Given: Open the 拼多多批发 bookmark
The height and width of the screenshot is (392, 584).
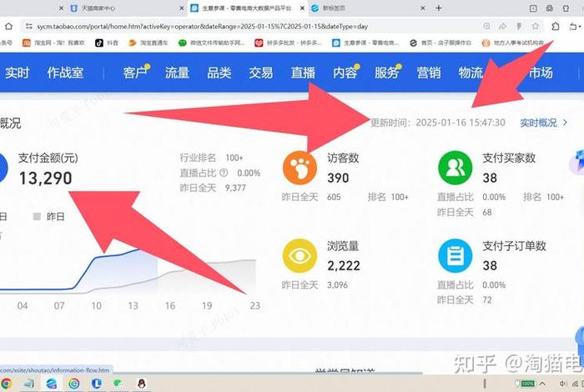Looking at the screenshot, I should 288,43.
